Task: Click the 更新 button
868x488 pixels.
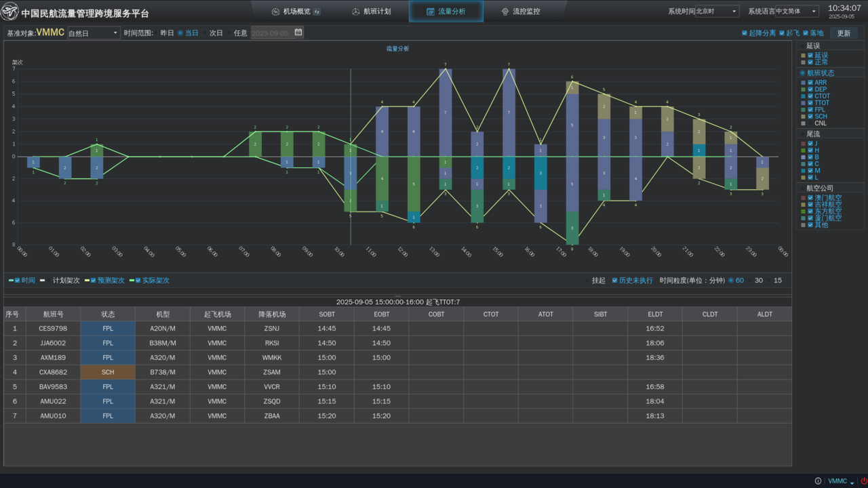Action: (844, 33)
